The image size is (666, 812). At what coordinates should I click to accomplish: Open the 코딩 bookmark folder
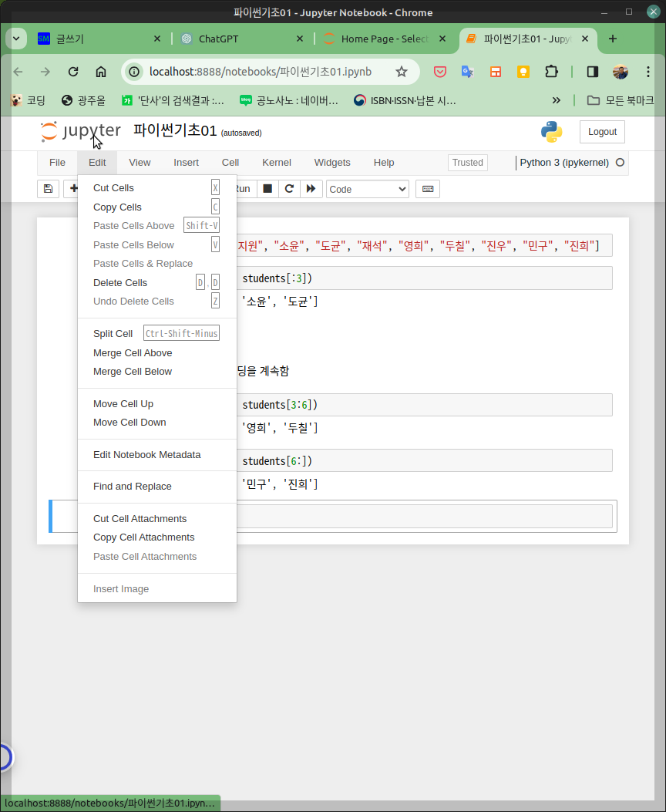point(29,100)
